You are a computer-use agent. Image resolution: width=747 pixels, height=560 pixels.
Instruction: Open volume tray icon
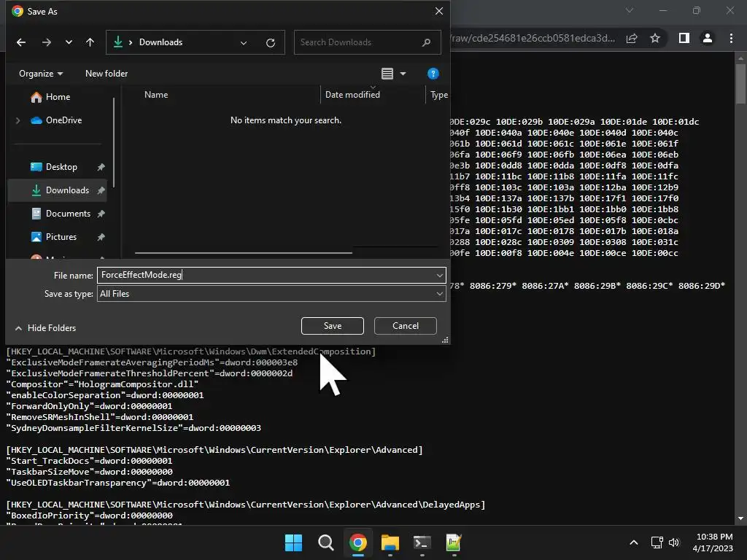pyautogui.click(x=673, y=542)
